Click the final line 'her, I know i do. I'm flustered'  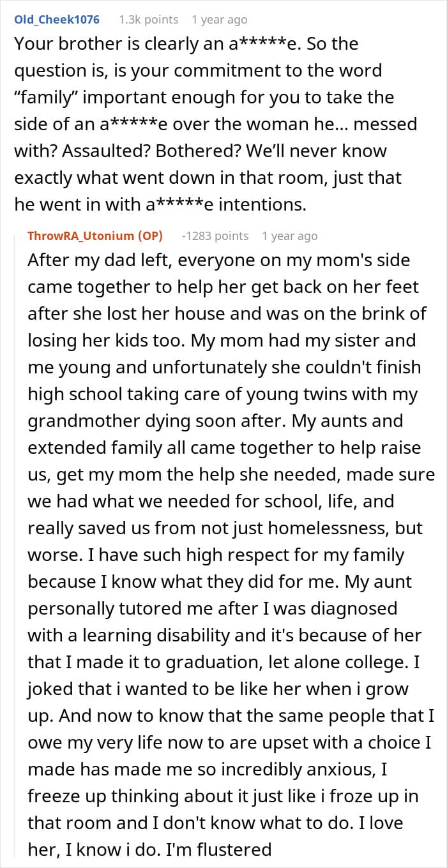pos(149,849)
